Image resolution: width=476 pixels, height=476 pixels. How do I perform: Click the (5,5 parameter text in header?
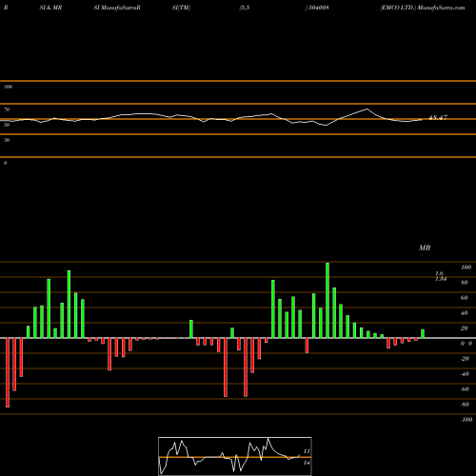[x=245, y=8]
